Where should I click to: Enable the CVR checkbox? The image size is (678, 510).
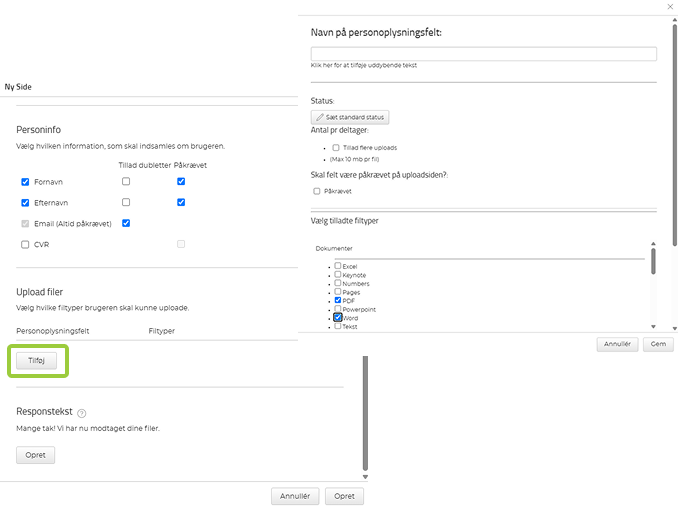(x=25, y=244)
